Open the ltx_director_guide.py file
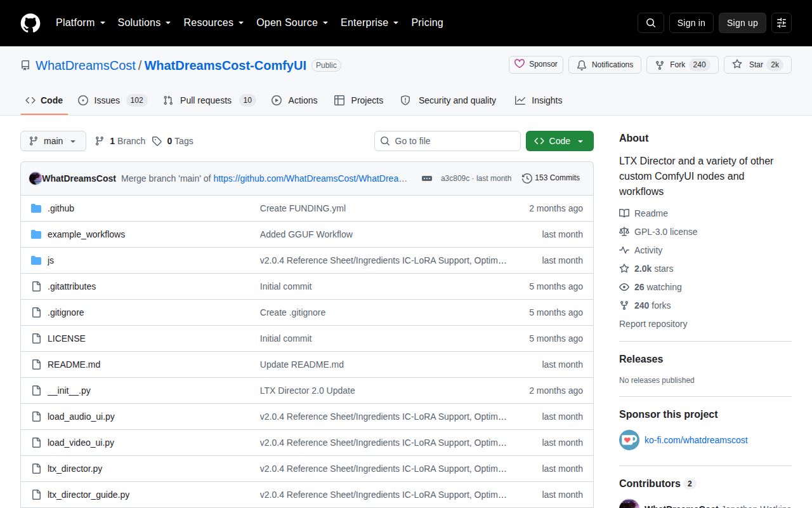812x508 pixels. click(x=89, y=495)
